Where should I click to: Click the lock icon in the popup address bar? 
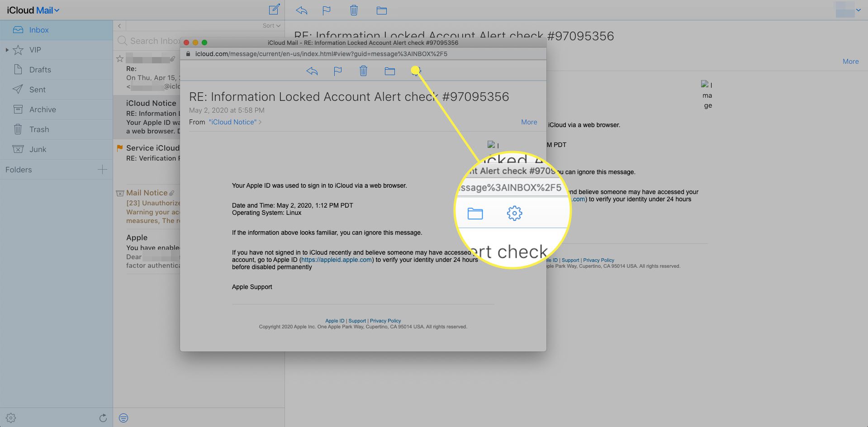click(x=188, y=54)
